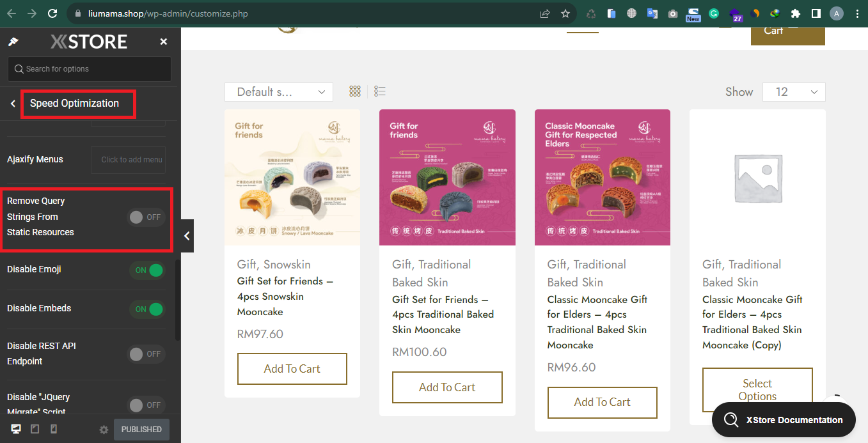Click the globe extension icon

[632, 13]
